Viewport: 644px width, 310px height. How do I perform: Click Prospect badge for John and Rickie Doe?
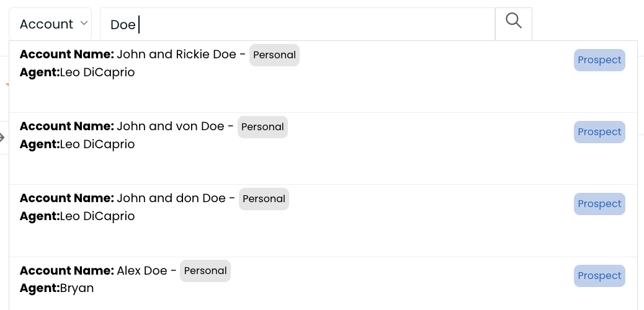[x=599, y=60]
